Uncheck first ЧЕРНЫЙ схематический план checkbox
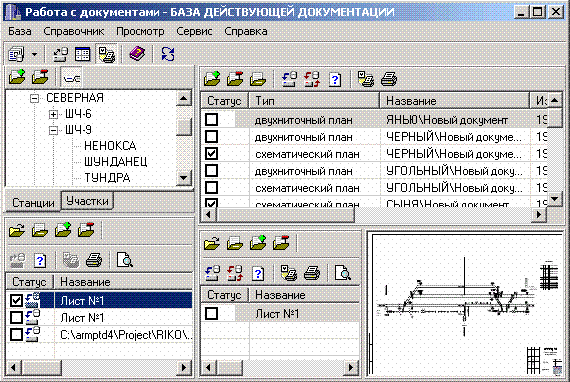 [x=211, y=153]
